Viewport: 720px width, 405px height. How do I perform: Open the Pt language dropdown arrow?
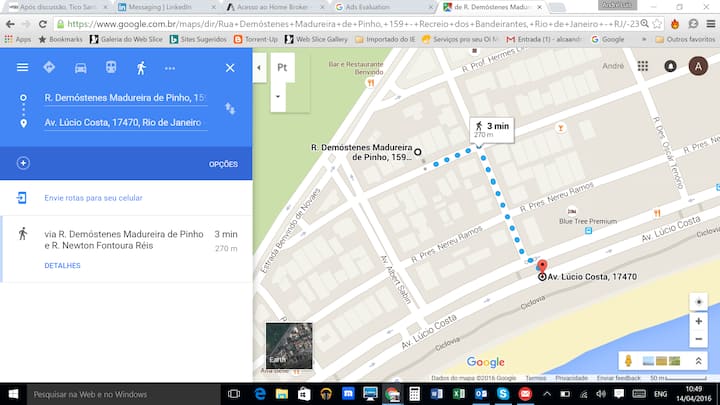click(276, 97)
